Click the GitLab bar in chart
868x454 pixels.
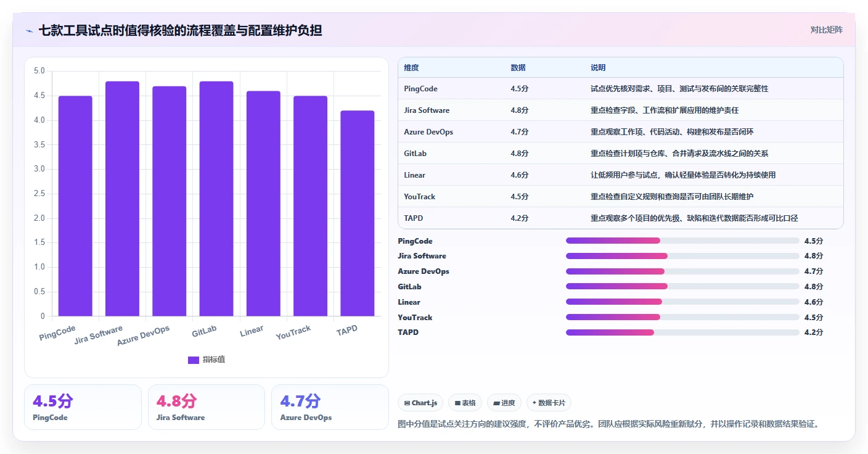coord(216,199)
